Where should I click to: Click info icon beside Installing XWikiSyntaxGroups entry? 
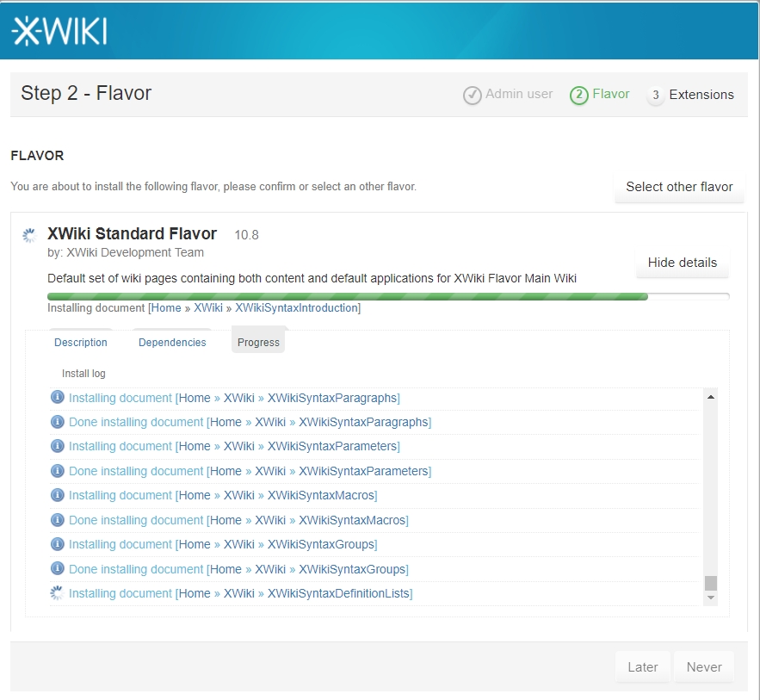[58, 544]
